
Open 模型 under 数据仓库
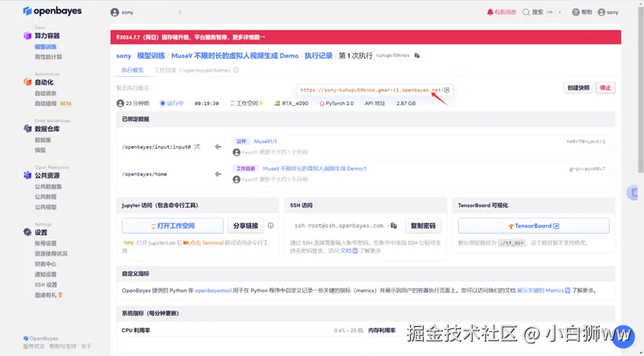click(x=40, y=150)
